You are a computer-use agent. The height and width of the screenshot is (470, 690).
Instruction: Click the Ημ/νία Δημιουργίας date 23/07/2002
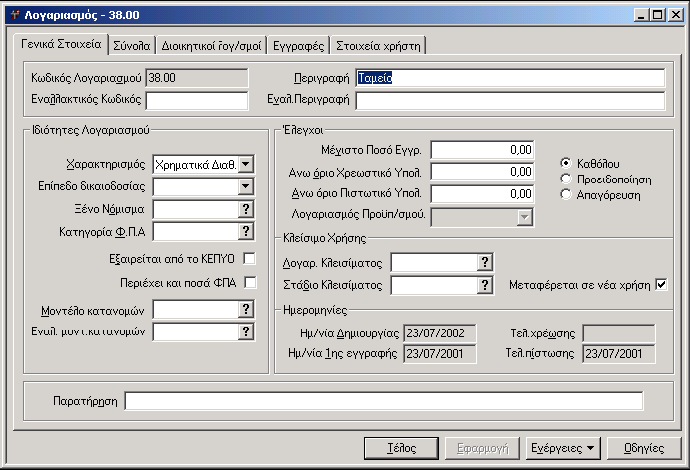point(440,333)
